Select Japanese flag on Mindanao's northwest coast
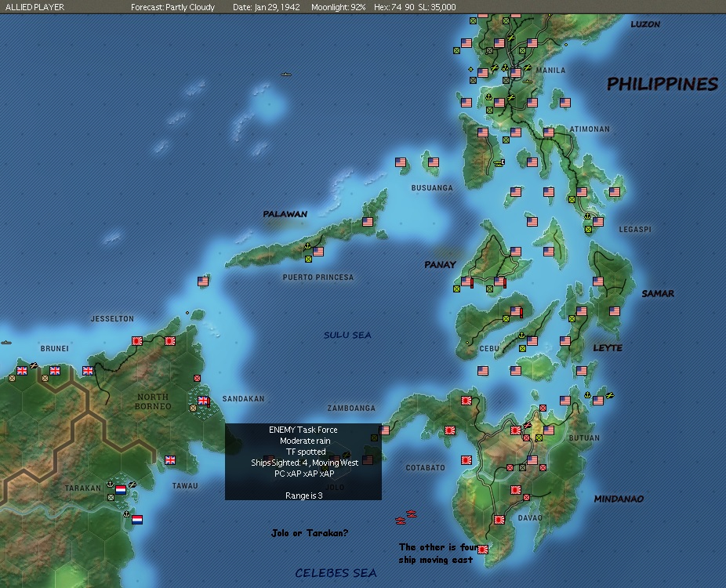 click(466, 401)
